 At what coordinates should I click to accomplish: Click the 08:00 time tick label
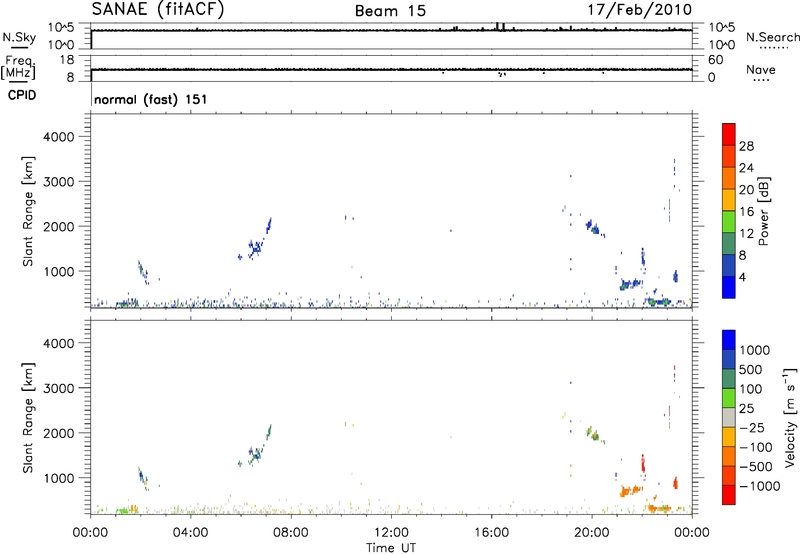[x=291, y=533]
